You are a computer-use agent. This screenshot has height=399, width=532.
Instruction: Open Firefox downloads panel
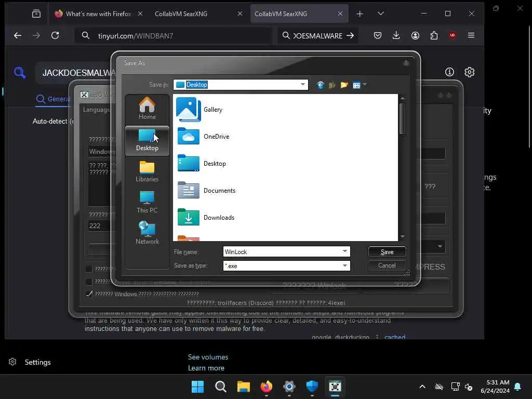tap(396, 35)
